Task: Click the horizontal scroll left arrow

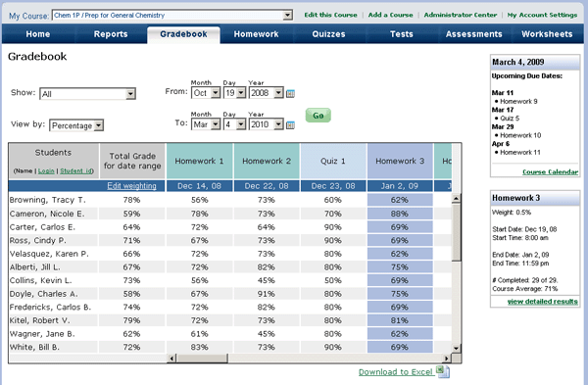Action: click(x=171, y=359)
